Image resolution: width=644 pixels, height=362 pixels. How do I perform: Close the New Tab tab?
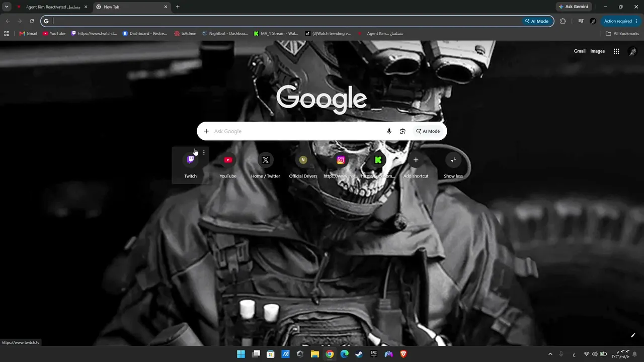[166, 7]
